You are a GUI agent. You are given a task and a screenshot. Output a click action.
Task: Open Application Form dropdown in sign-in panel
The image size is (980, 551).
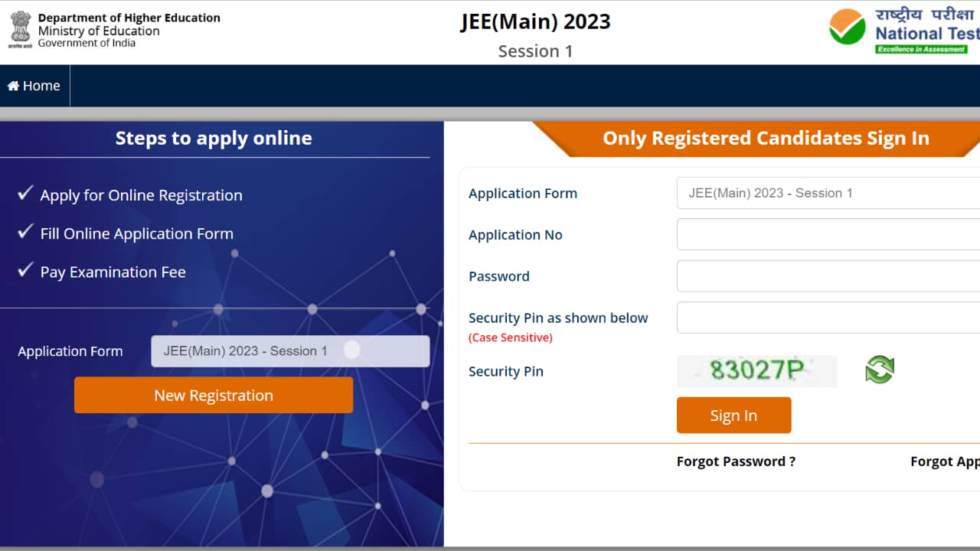coord(828,193)
